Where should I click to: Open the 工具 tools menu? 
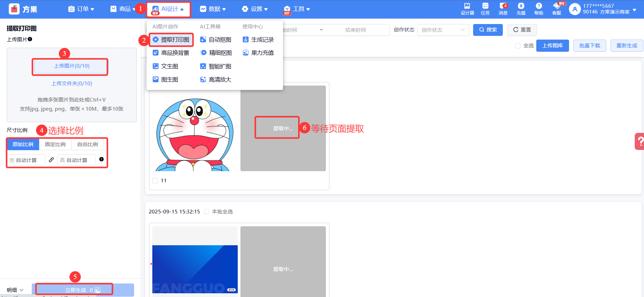click(297, 9)
